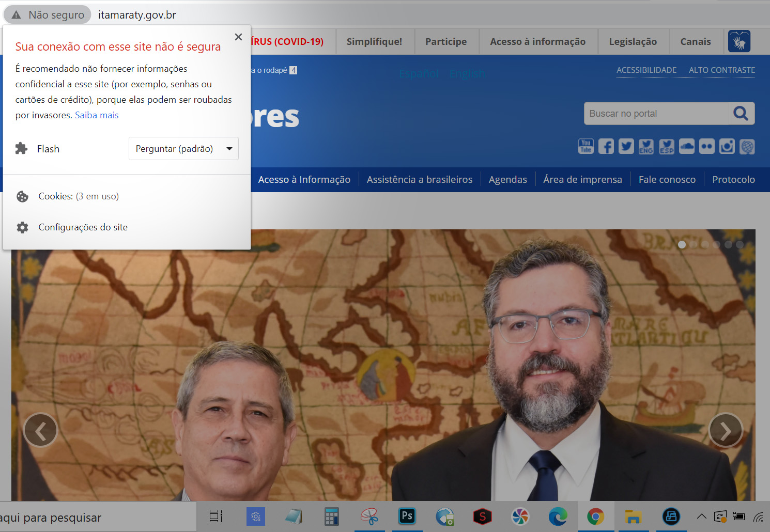Close the site security popup
Screen dimensions: 770x532
pos(238,37)
